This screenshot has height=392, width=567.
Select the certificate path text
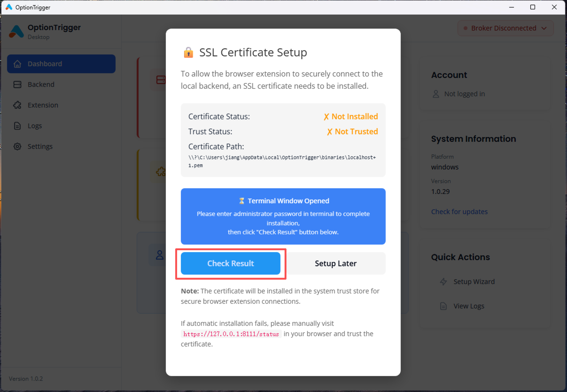pos(282,161)
